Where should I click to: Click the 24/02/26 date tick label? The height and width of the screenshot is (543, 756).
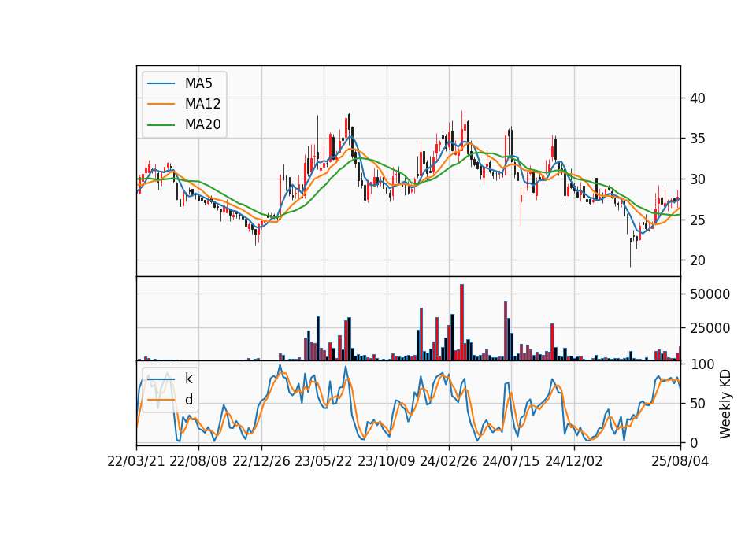click(x=448, y=461)
